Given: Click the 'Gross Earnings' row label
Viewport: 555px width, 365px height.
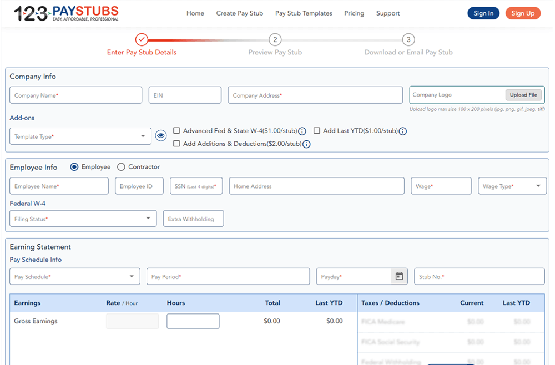Looking at the screenshot, I should coord(35,321).
